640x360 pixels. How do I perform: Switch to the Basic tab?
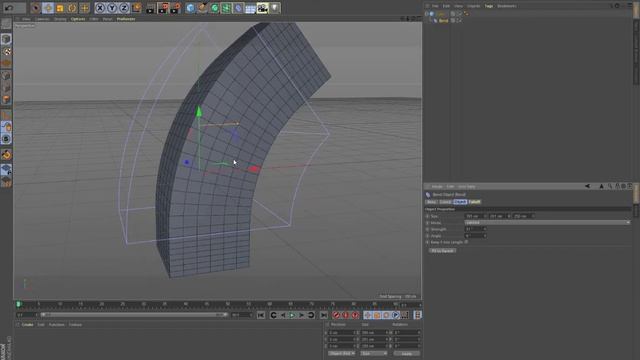(431, 202)
